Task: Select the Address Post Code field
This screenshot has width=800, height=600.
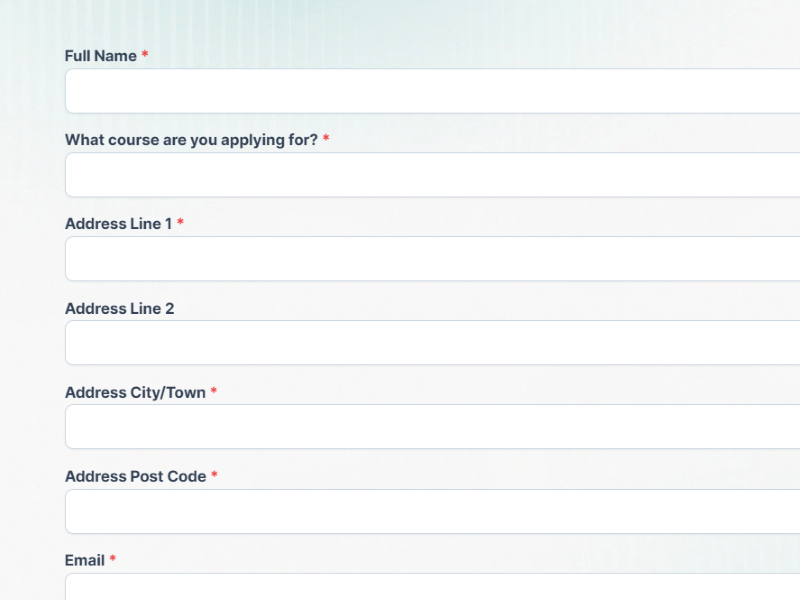Action: tap(432, 511)
